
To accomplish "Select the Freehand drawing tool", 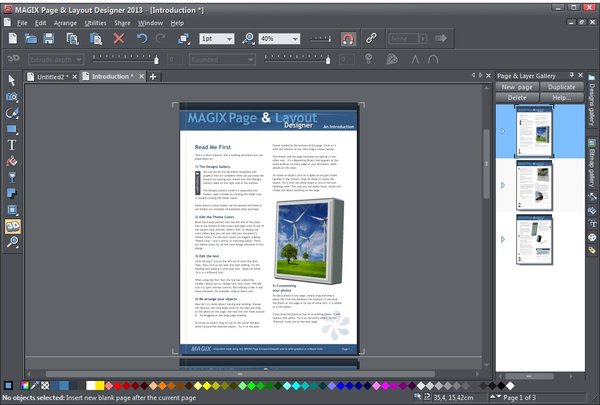I will tap(11, 113).
